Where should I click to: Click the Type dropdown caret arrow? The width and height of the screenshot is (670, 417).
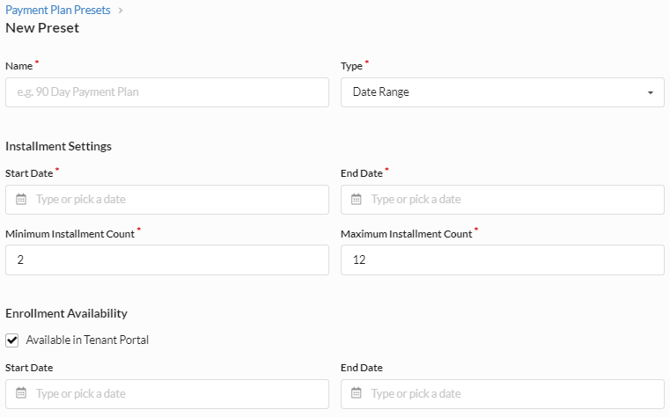click(x=650, y=93)
